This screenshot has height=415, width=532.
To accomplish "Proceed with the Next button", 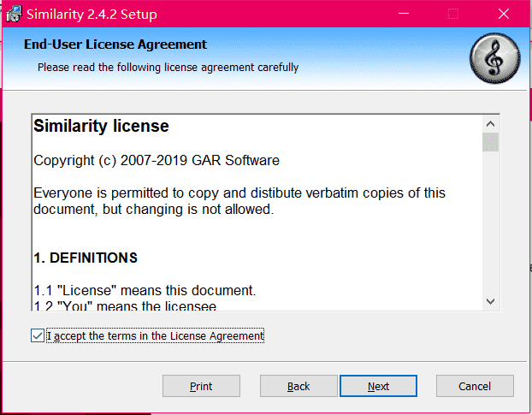I will [x=378, y=386].
